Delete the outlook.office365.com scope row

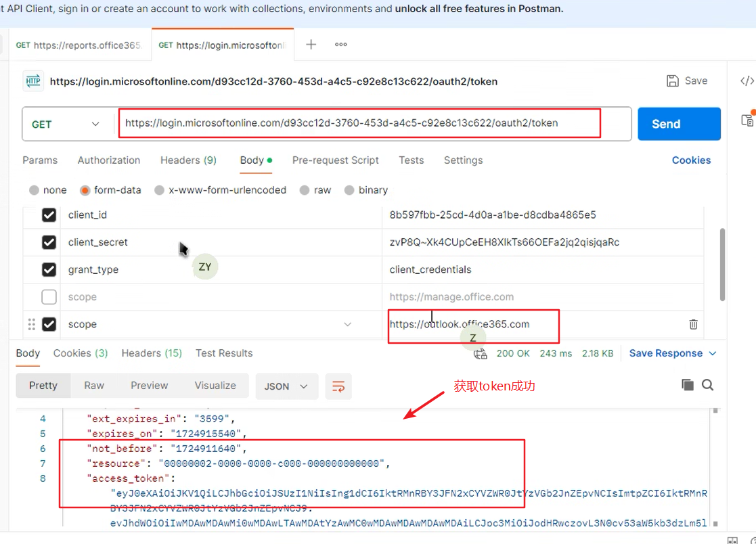(693, 324)
